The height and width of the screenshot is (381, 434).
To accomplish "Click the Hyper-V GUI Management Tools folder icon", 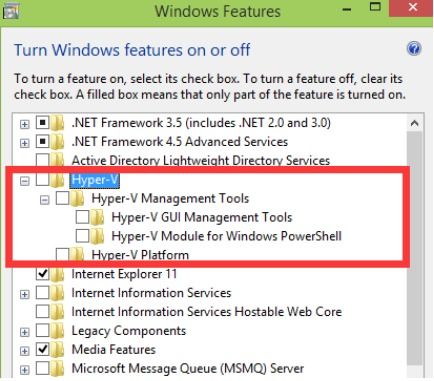I will coord(98,217).
